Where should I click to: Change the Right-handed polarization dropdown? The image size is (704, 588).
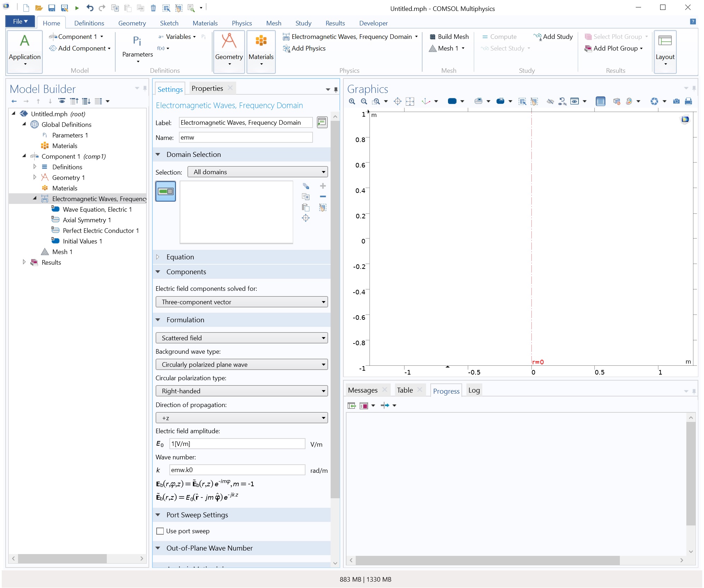[242, 391]
